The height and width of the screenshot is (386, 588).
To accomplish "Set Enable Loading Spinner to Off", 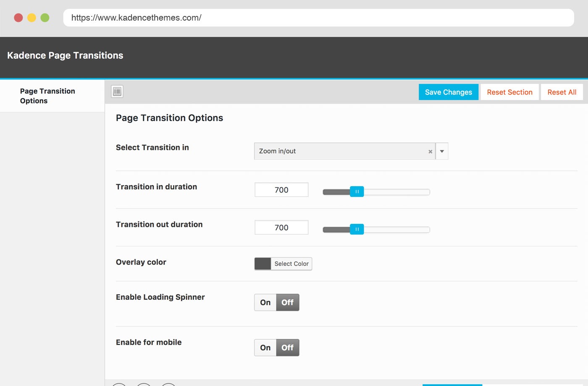I will click(288, 302).
